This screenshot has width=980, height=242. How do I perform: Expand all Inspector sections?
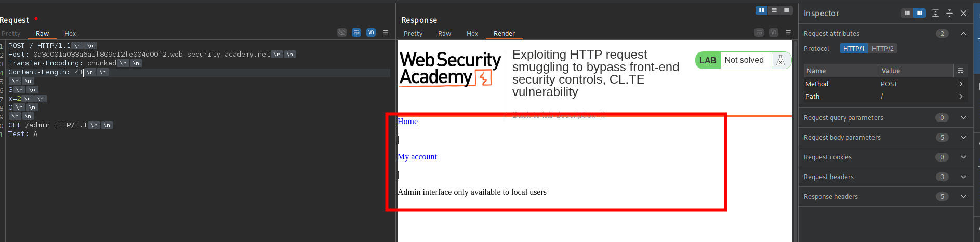tap(935, 14)
